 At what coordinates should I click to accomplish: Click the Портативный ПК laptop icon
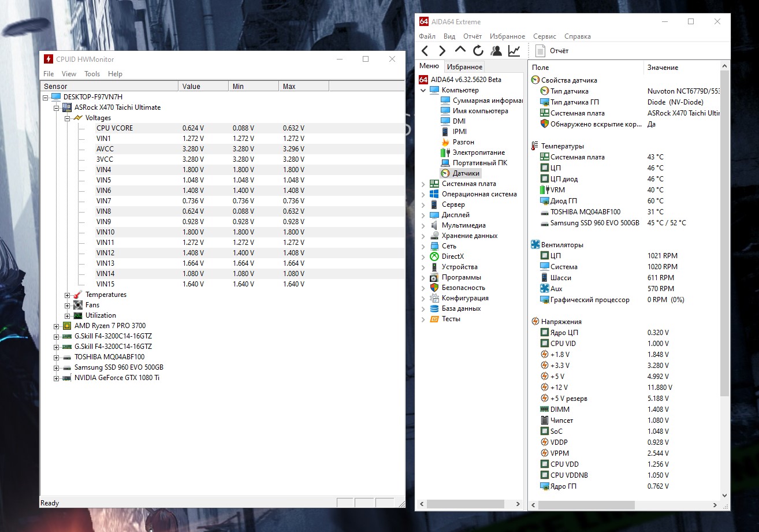tap(445, 163)
